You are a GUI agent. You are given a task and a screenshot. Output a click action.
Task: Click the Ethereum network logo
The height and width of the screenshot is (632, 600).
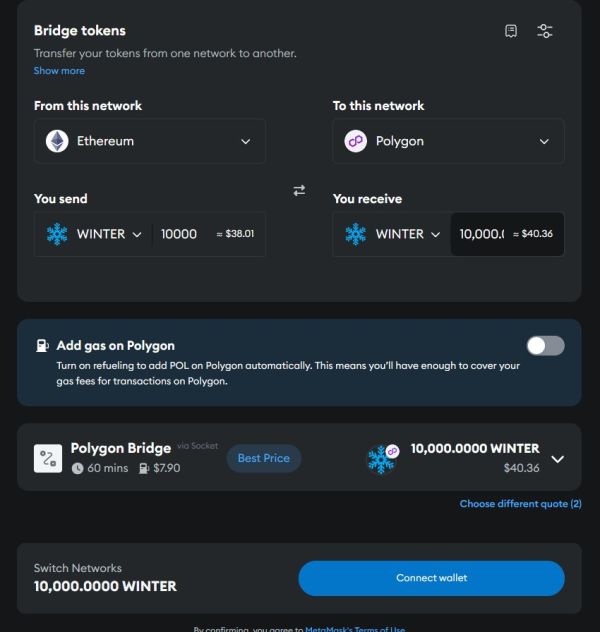click(x=57, y=141)
